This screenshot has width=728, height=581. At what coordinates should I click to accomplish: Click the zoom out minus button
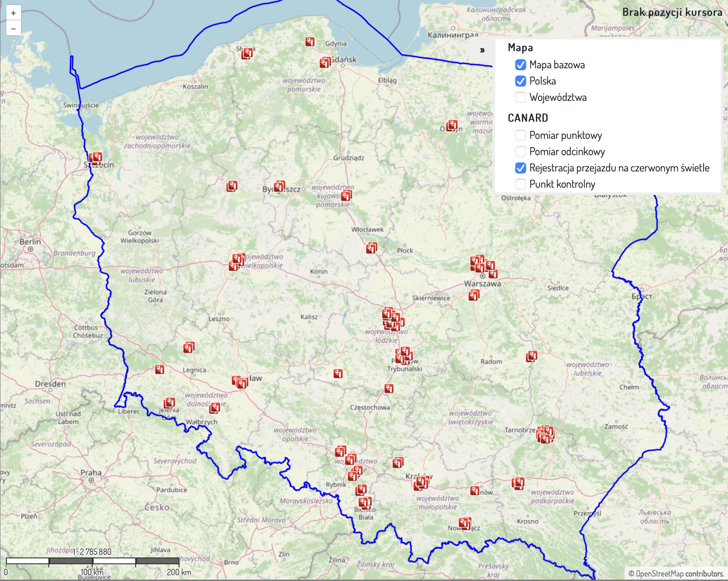(14, 29)
